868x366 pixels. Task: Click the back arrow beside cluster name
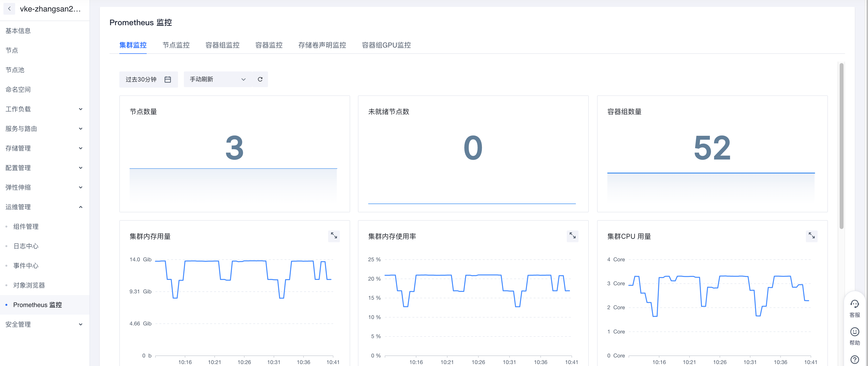(x=9, y=9)
